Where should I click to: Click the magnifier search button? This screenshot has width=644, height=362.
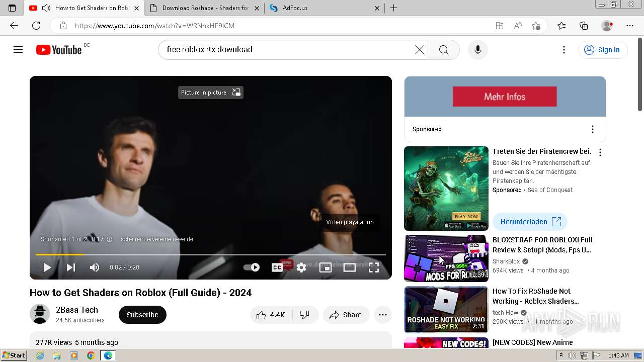pyautogui.click(x=443, y=49)
